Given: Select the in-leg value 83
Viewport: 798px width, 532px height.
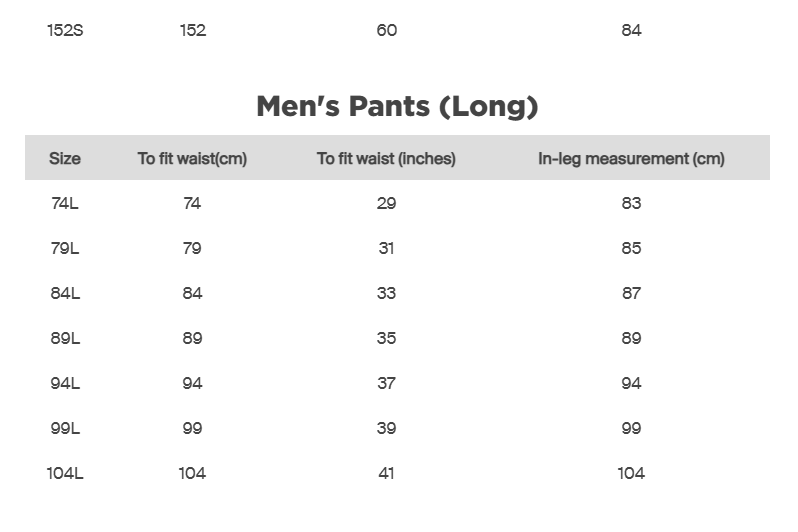Looking at the screenshot, I should [631, 203].
